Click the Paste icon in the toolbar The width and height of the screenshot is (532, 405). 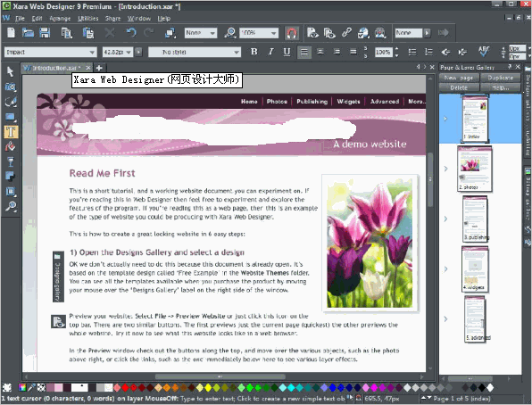tap(88, 33)
